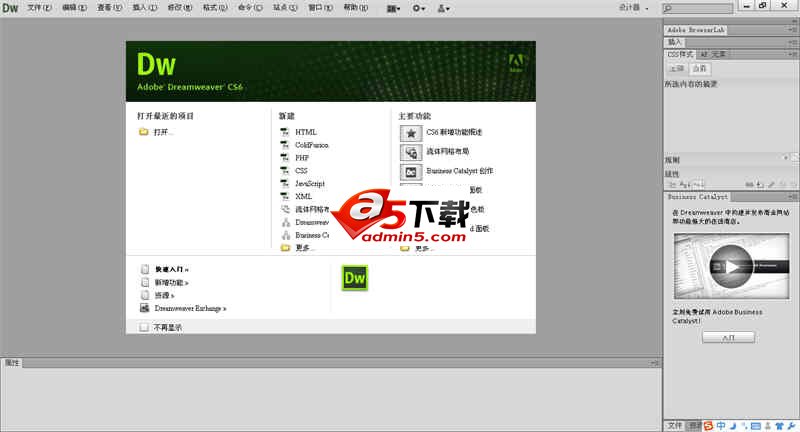Open 快速入门 » link
The image size is (800, 432).
click(172, 269)
